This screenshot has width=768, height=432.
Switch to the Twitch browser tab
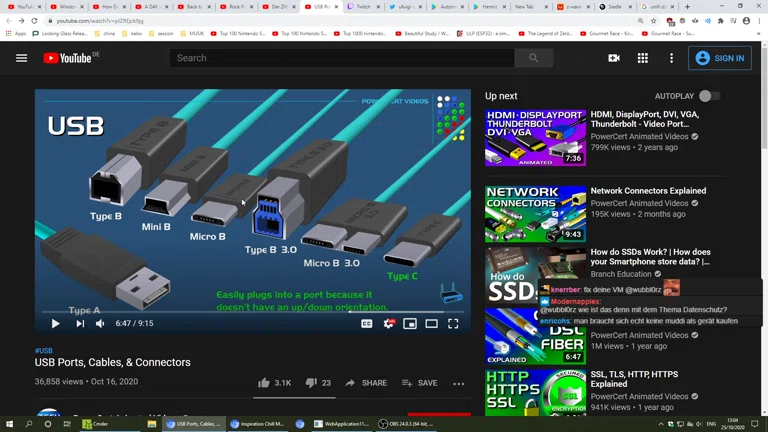point(359,7)
